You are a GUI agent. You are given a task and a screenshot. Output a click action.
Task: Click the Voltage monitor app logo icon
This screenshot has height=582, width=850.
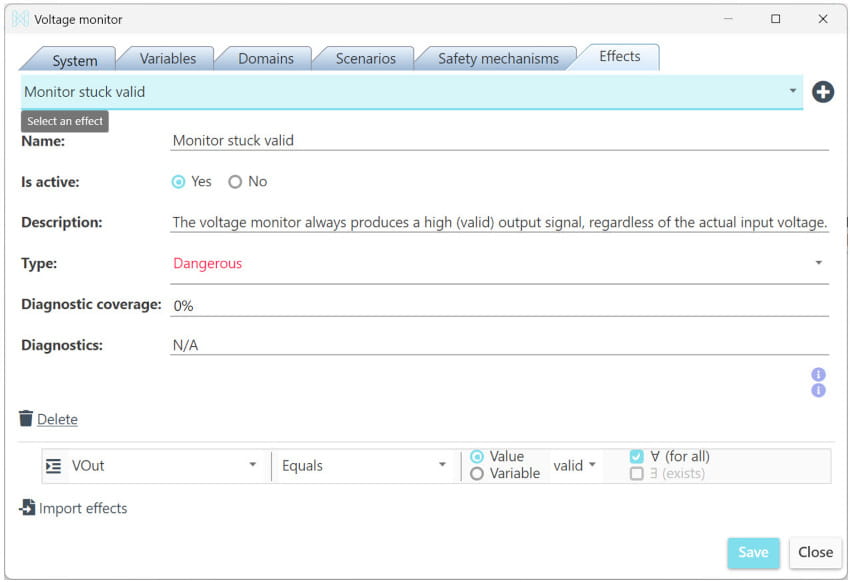[x=20, y=19]
